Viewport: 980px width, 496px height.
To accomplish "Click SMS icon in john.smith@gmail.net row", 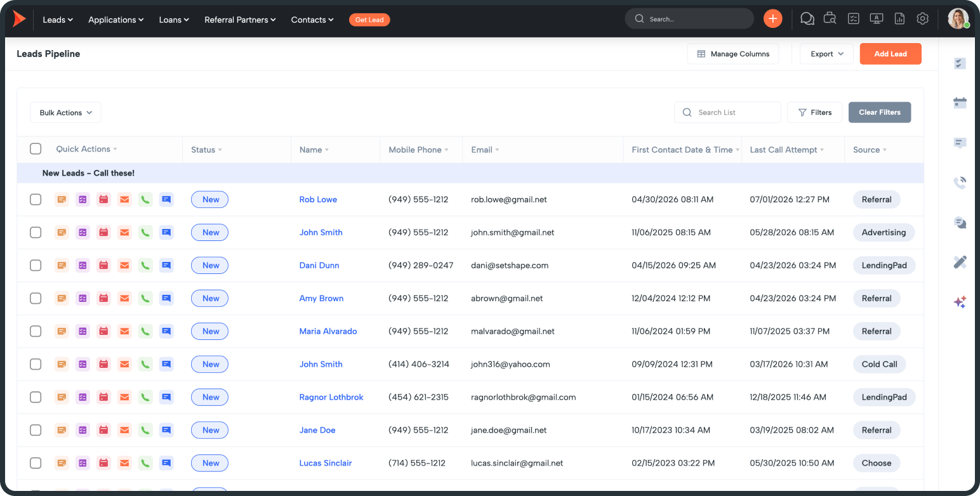I will pos(166,232).
